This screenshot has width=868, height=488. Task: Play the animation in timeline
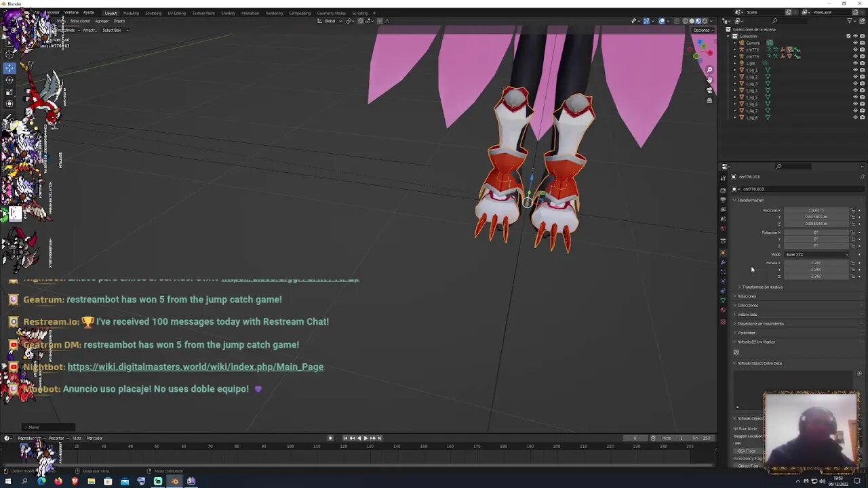coord(366,438)
